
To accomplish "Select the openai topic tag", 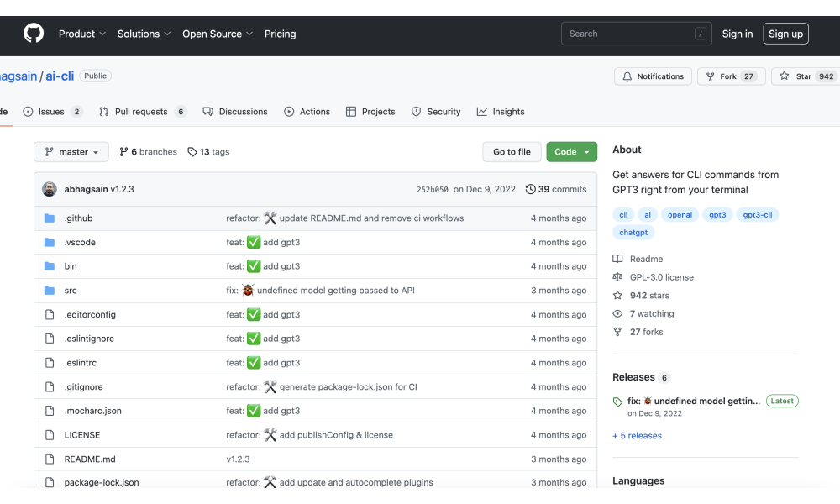I will pyautogui.click(x=680, y=215).
